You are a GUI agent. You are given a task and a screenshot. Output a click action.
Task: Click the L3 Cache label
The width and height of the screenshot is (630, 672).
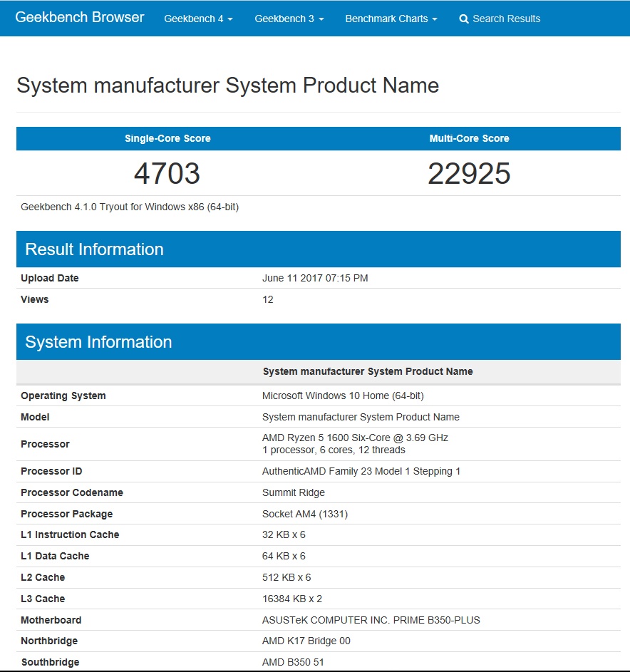[x=43, y=599]
